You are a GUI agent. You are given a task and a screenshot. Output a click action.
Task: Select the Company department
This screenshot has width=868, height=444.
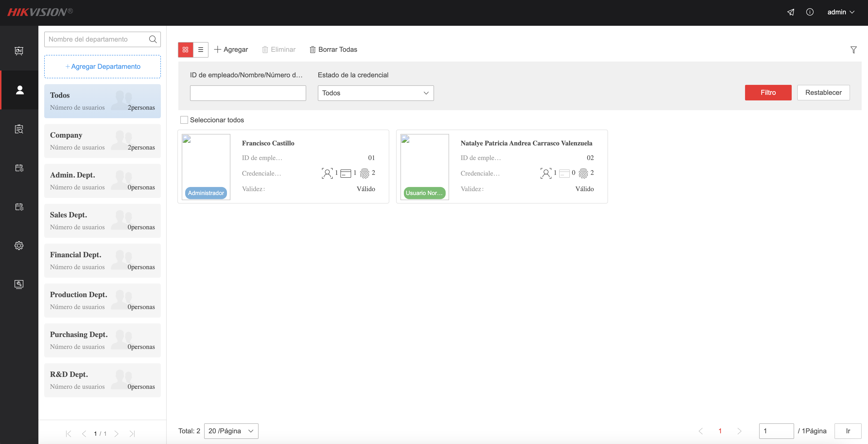(103, 141)
